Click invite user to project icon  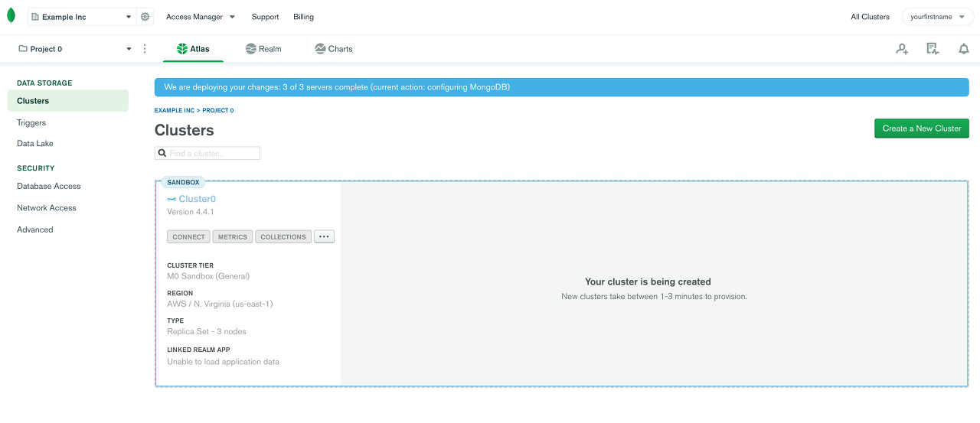[903, 49]
